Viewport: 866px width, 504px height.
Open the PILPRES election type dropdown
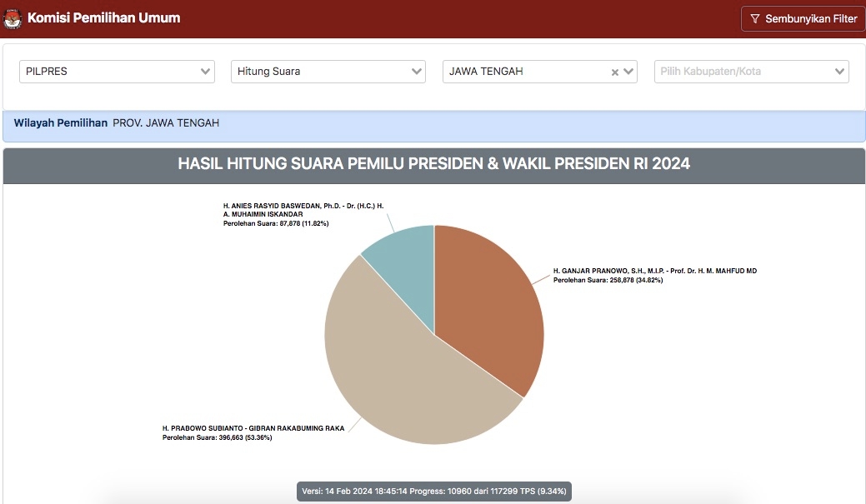coord(117,72)
